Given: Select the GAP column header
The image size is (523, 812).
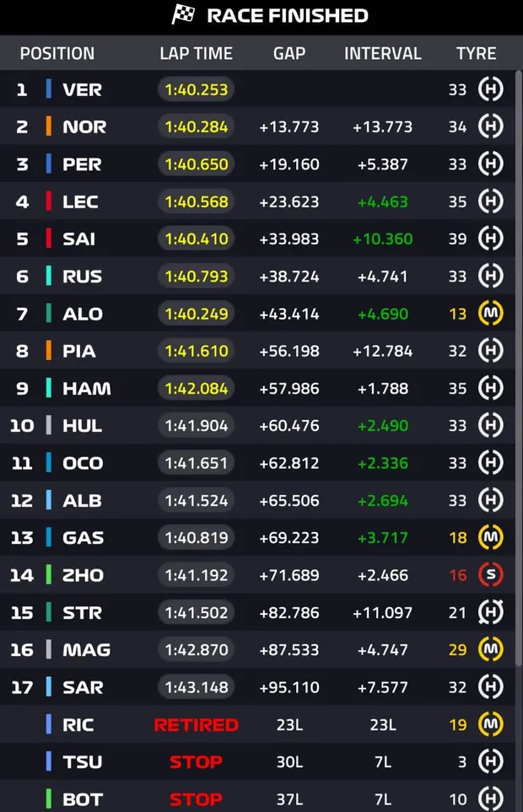Looking at the screenshot, I should (289, 53).
